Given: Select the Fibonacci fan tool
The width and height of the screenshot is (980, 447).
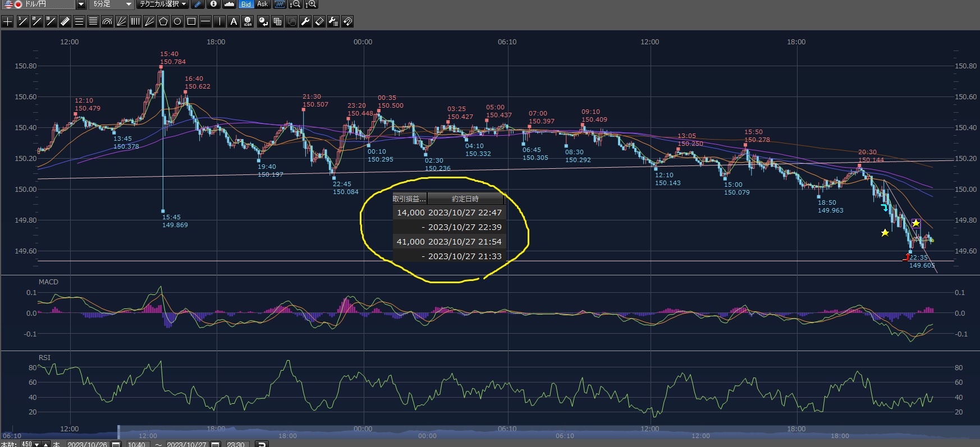Looking at the screenshot, I should [x=121, y=22].
